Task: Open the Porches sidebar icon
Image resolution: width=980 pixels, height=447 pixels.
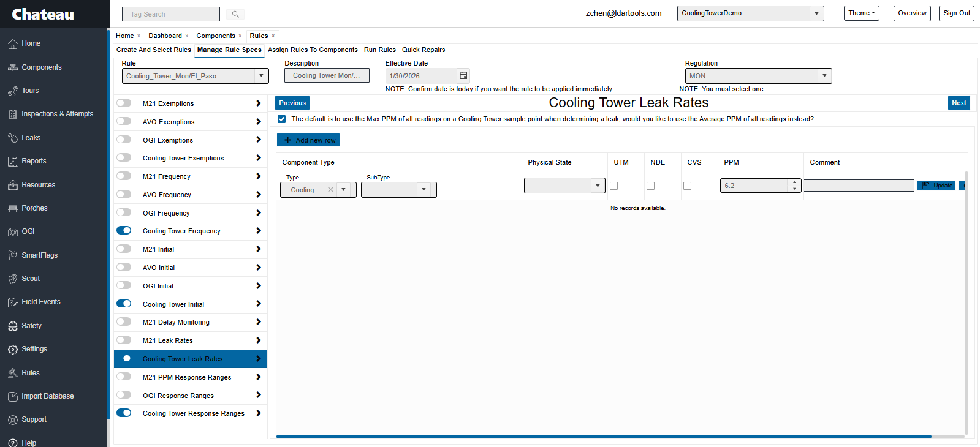Action: point(12,208)
